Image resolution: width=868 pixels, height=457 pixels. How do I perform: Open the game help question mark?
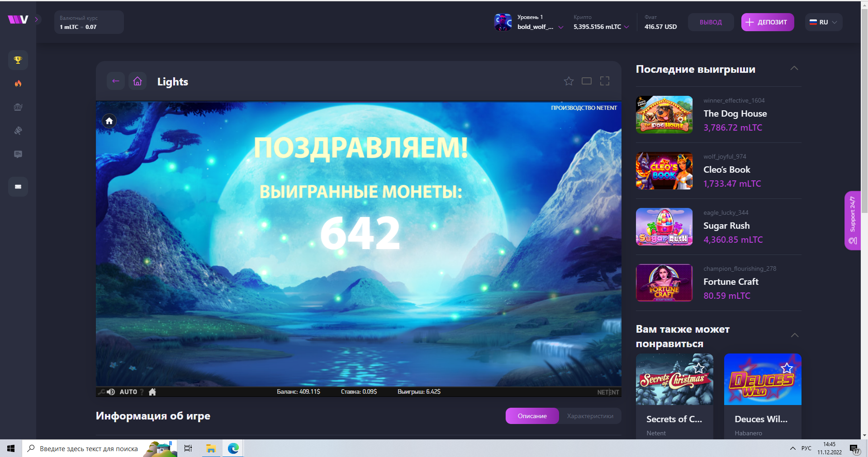point(142,392)
